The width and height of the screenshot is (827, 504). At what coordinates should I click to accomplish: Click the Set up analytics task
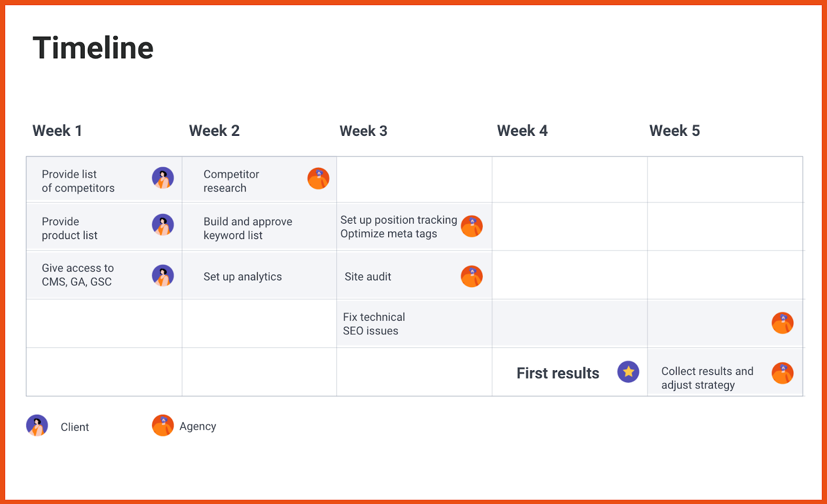click(x=242, y=277)
